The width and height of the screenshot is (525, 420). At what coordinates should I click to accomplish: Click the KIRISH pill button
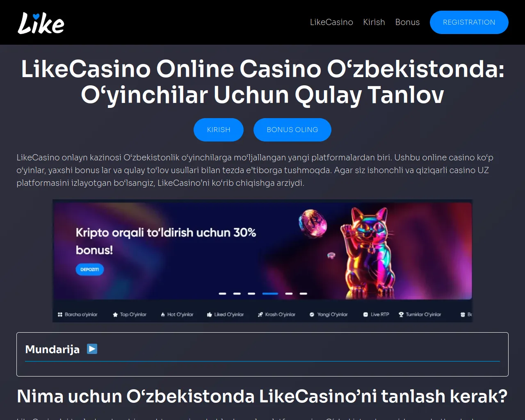click(x=219, y=130)
